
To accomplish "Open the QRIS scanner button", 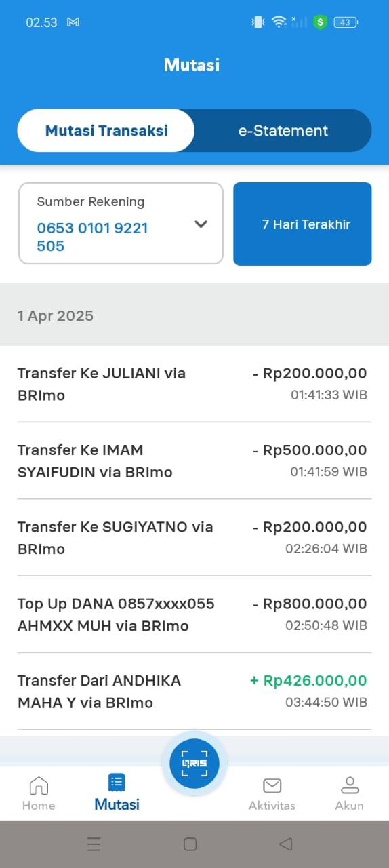I will (194, 763).
